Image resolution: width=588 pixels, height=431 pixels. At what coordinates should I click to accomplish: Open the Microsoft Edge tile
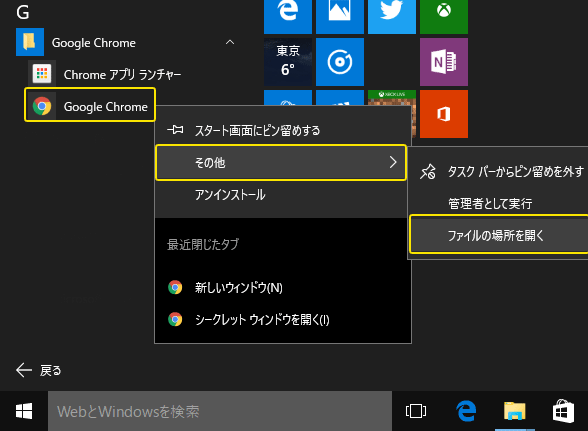288,17
